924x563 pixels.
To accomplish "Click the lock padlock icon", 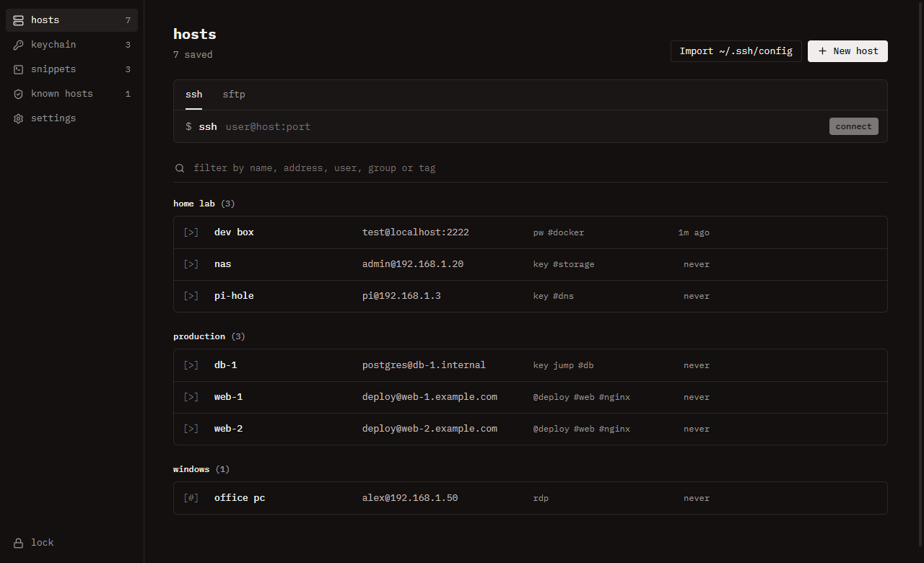I will 19,543.
